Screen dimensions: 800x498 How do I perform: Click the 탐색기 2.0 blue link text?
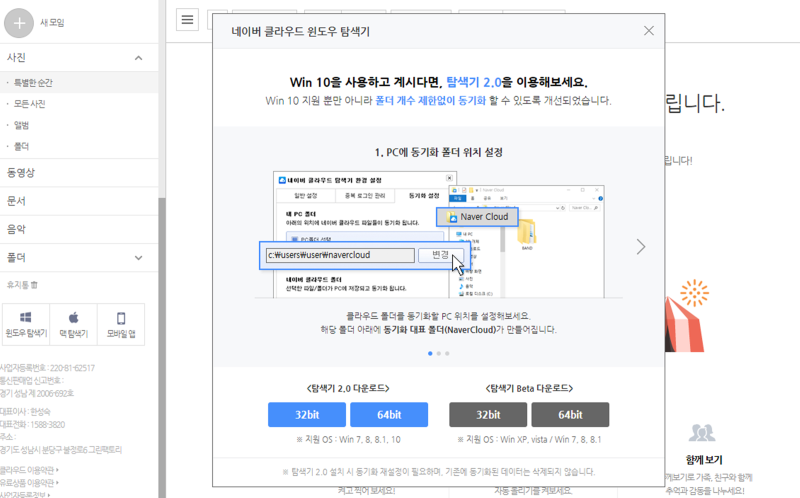pos(473,82)
